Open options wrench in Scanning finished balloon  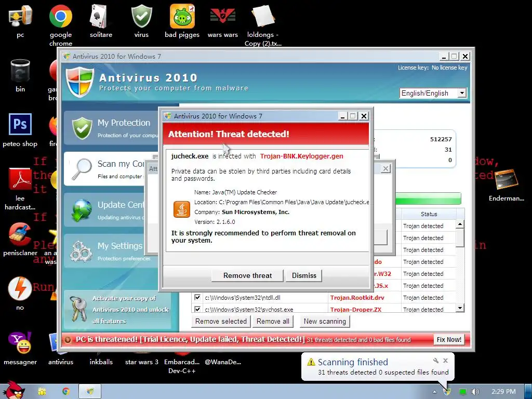coord(436,361)
